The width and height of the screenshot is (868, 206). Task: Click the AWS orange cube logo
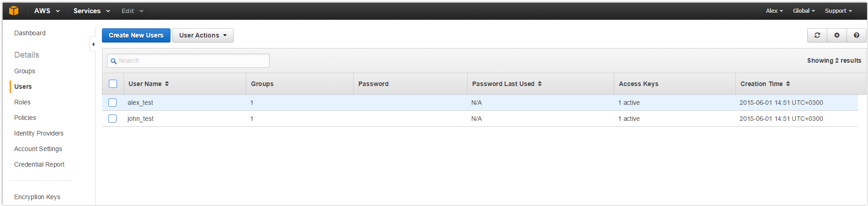tap(14, 11)
